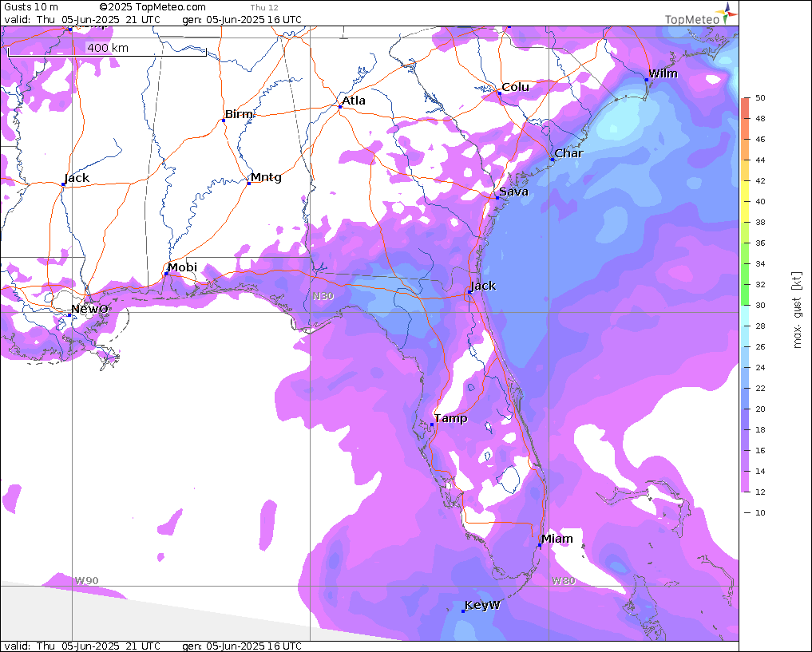
Task: Select the Mntg city marker
Action: coord(248,184)
